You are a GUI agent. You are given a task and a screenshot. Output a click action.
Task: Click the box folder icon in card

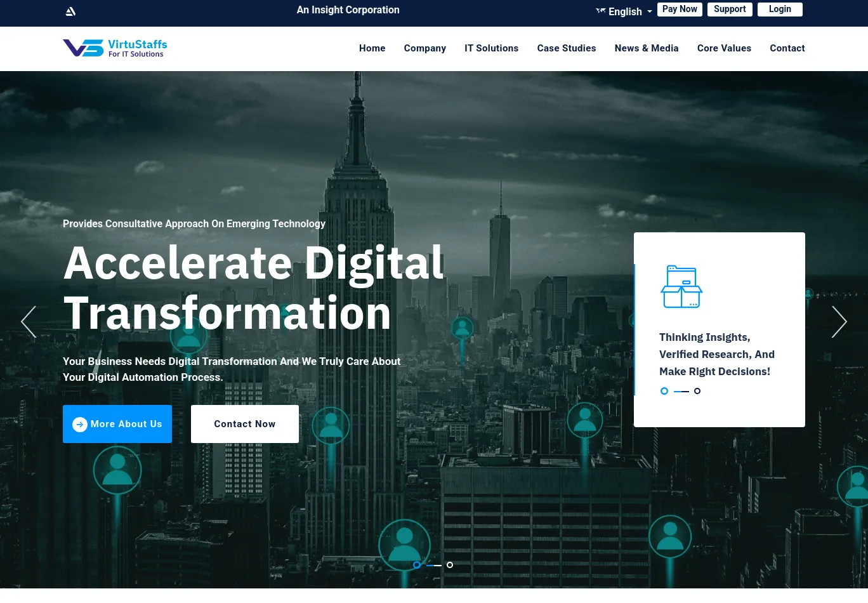[681, 287]
